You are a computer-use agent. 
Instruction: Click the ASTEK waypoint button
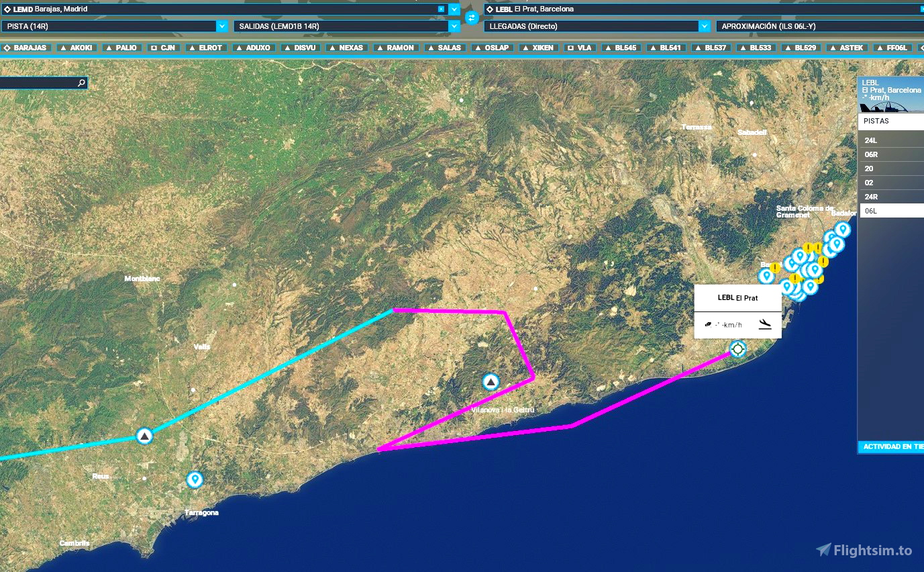(x=845, y=48)
